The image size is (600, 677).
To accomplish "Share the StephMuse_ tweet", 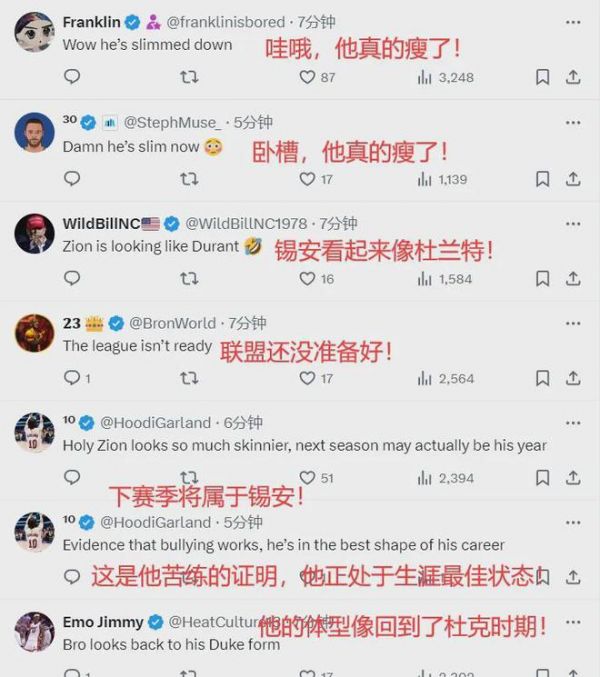I will (573, 179).
